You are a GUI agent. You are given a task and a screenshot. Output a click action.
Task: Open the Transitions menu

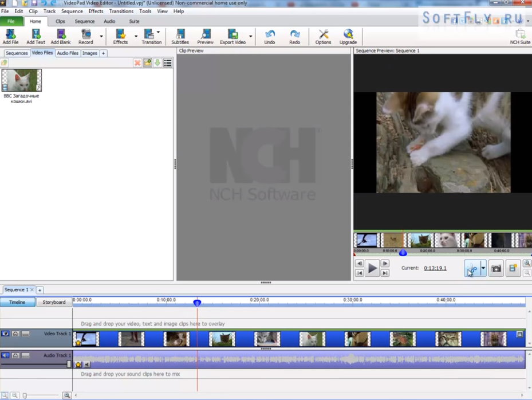pos(121,11)
